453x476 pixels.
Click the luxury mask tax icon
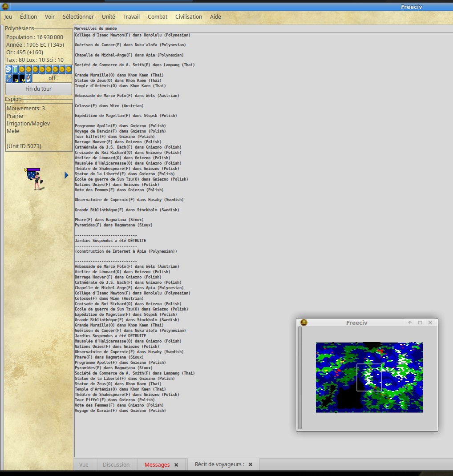(x=8, y=69)
